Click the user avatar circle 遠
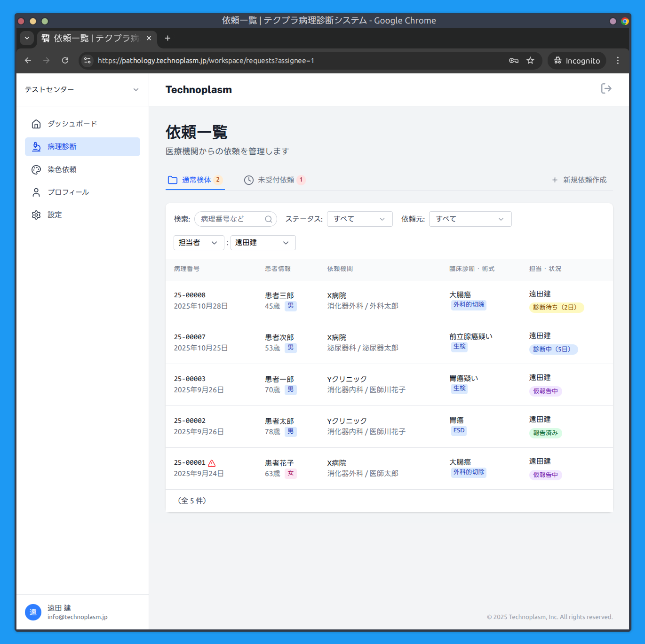The image size is (645, 644). [x=33, y=612]
